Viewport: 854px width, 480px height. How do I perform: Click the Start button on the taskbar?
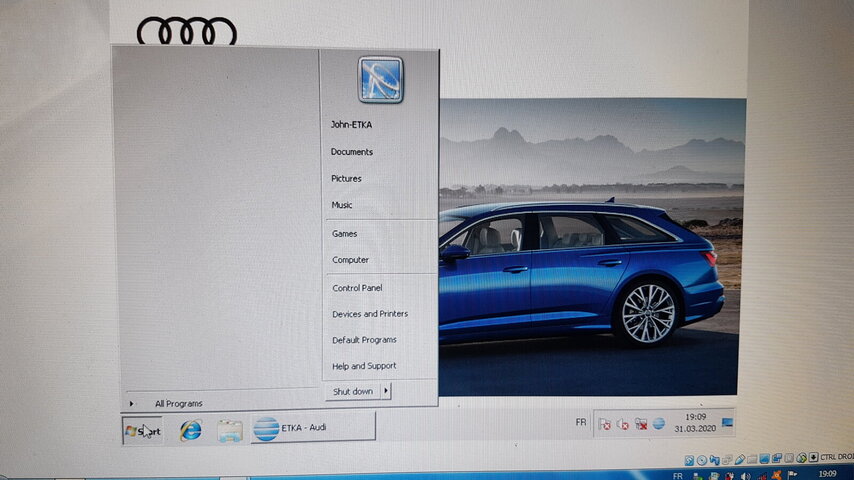tap(142, 430)
